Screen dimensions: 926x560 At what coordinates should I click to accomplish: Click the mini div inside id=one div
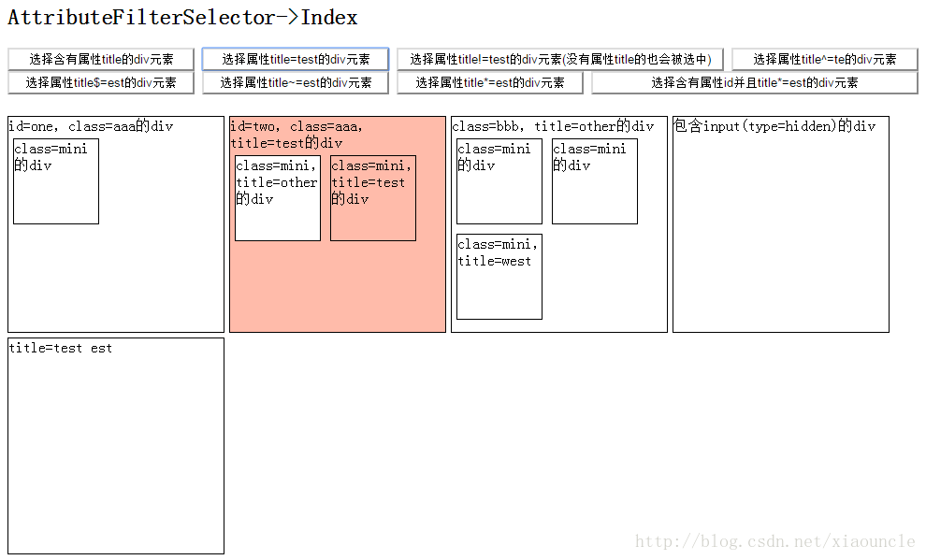[x=56, y=181]
